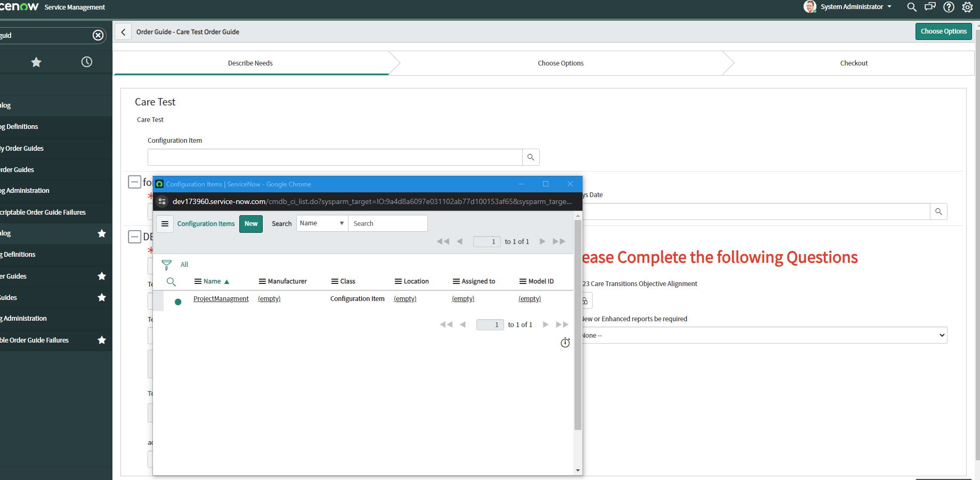Open the settings gear icon
Image resolution: width=980 pixels, height=480 pixels.
click(x=967, y=7)
